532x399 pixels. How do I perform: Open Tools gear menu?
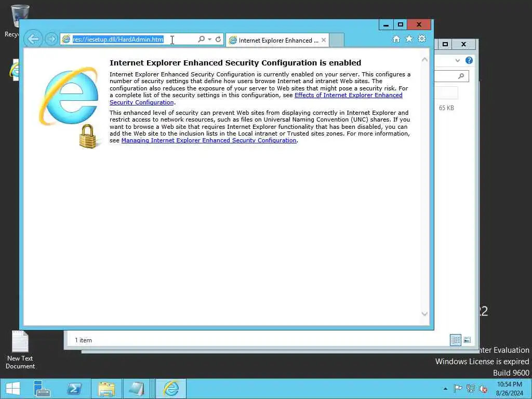pyautogui.click(x=422, y=38)
